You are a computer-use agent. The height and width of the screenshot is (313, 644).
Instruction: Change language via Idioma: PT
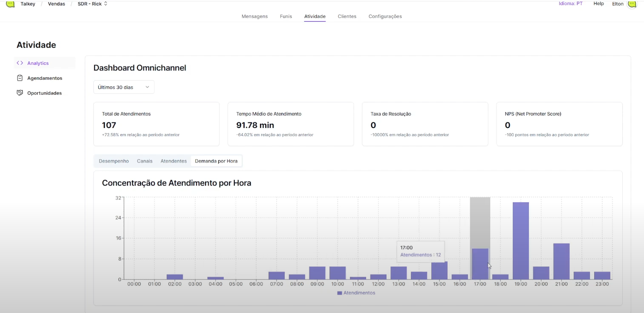[x=570, y=3]
